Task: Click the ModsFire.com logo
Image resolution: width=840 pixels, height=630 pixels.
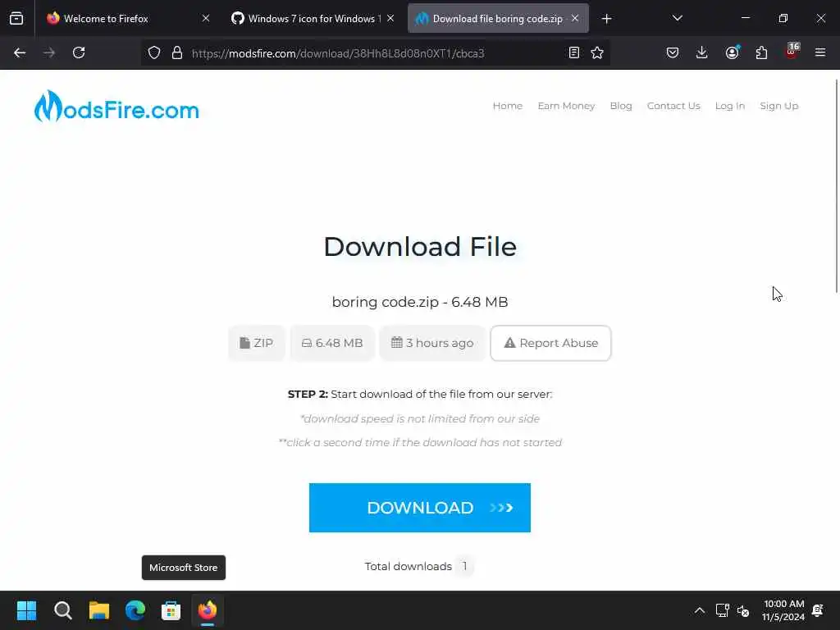Action: pos(116,106)
